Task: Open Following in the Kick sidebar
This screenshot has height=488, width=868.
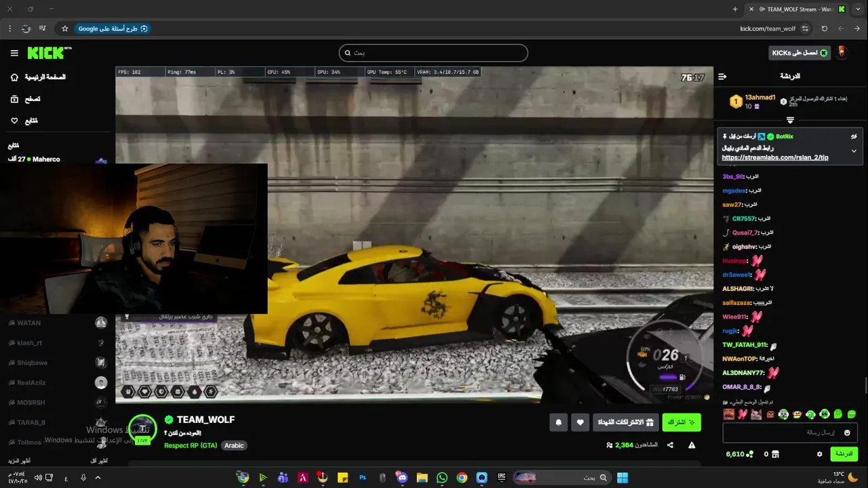Action: pyautogui.click(x=24, y=121)
